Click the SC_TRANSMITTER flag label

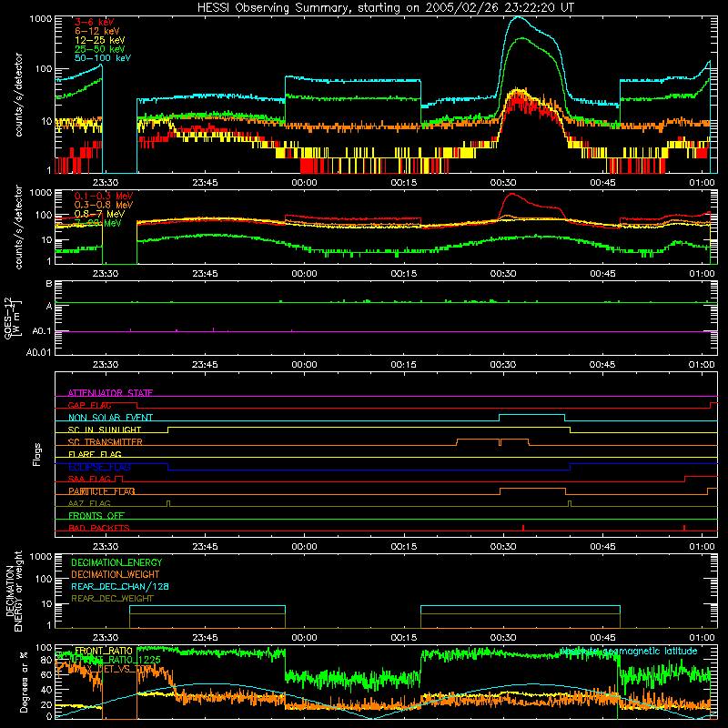(106, 442)
